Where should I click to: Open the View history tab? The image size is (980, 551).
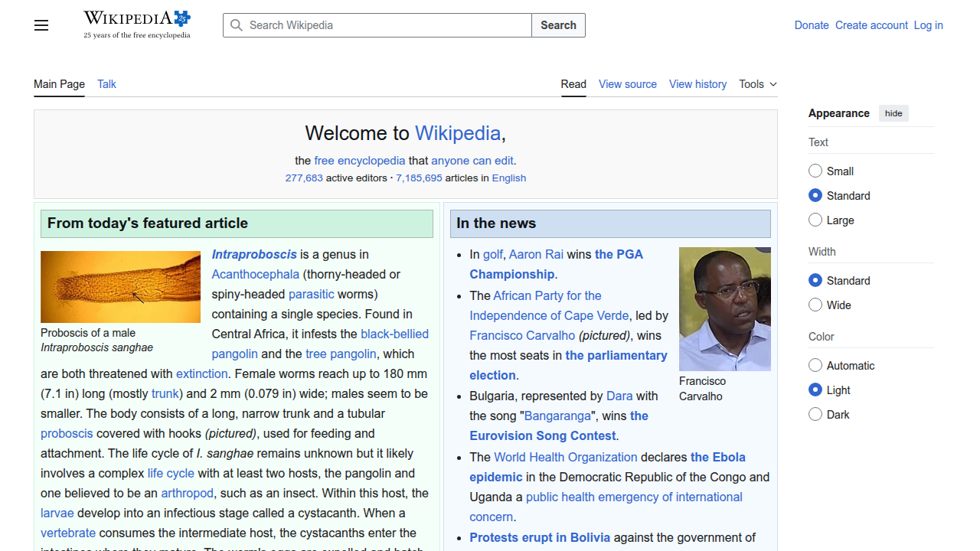pyautogui.click(x=697, y=84)
